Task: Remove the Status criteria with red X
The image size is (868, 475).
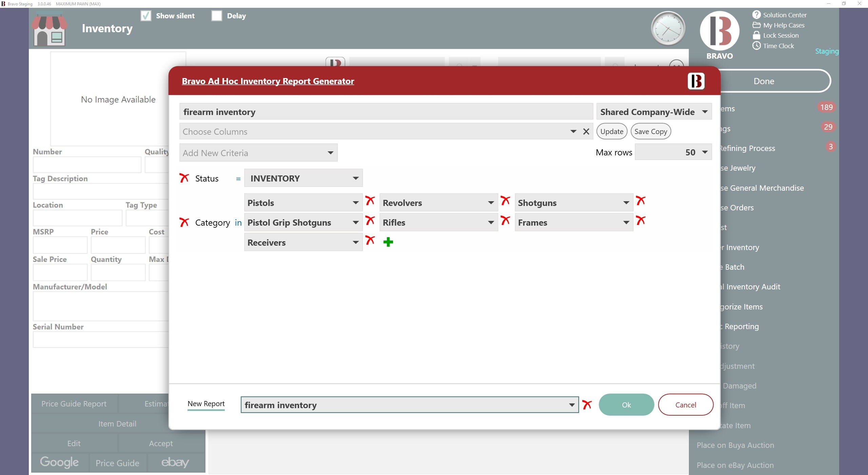Action: tap(184, 178)
